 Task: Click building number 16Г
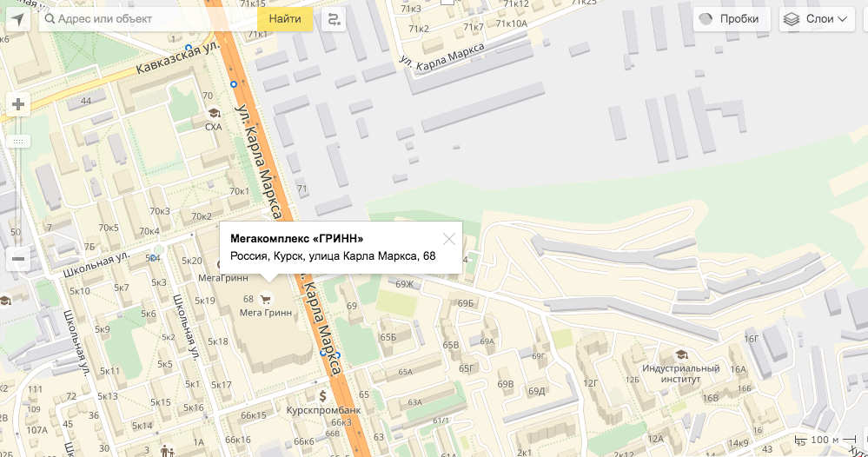coord(752,339)
